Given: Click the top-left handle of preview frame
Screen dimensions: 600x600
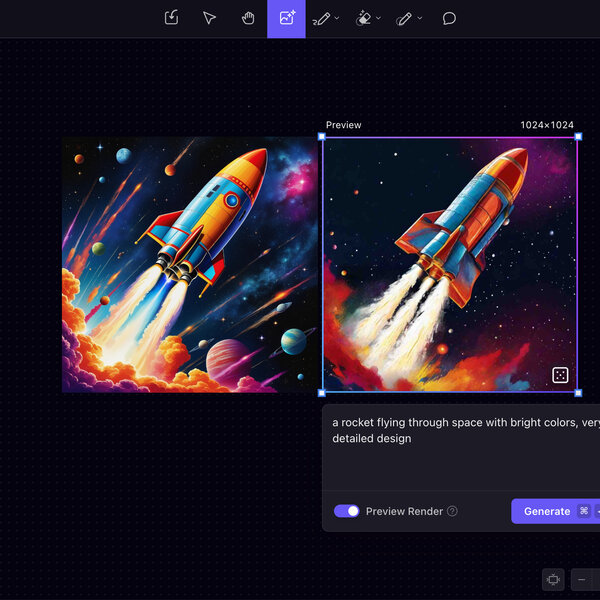Looking at the screenshot, I should [322, 137].
